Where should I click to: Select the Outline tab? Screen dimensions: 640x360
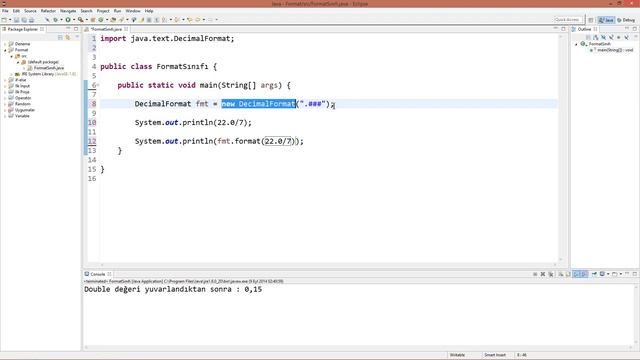[584, 29]
